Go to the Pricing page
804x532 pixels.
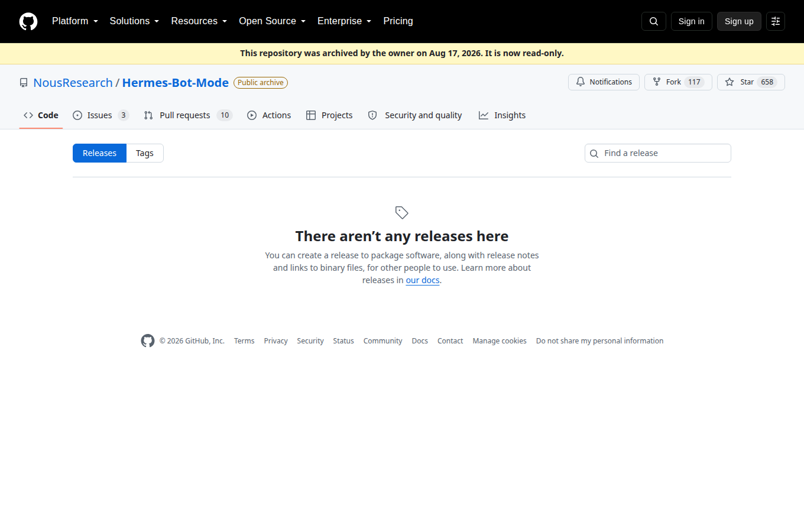tap(398, 21)
